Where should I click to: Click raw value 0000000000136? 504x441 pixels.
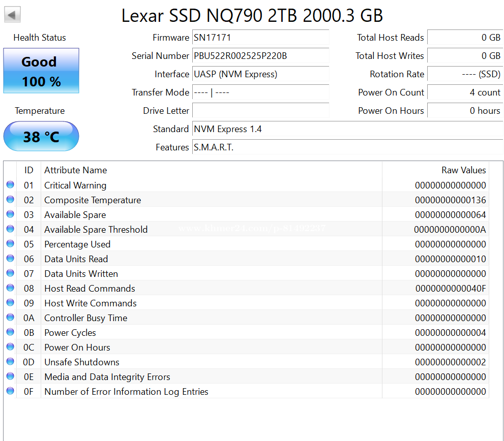[x=450, y=200]
